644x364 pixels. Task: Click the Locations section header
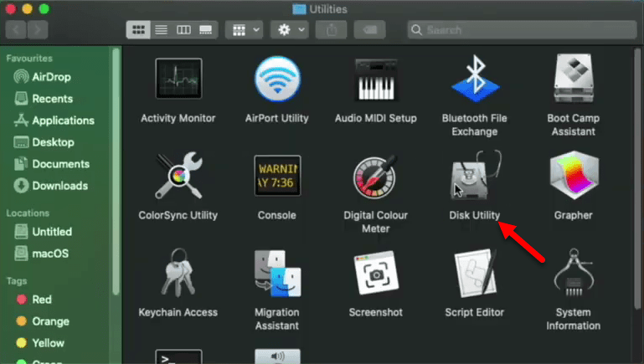pyautogui.click(x=28, y=213)
